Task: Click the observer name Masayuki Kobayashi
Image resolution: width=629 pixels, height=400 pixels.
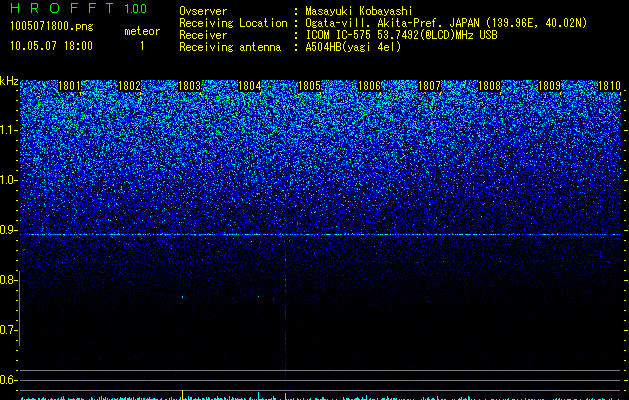Action: click(x=359, y=11)
